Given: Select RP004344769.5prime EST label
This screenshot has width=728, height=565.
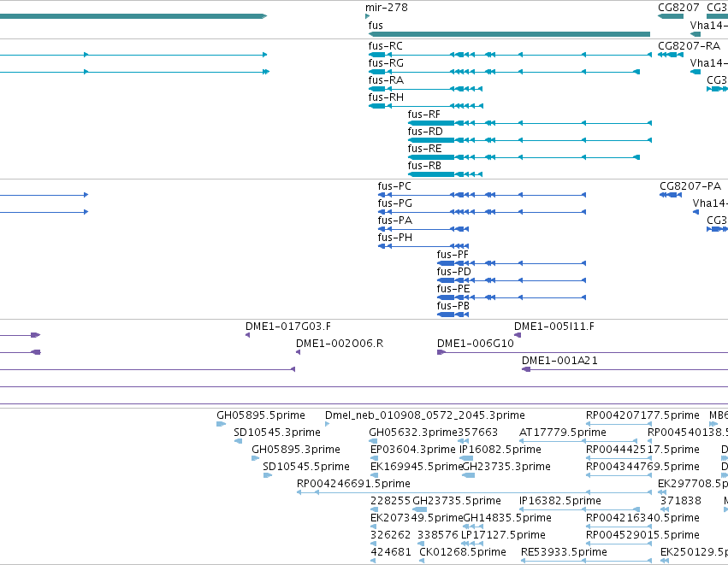Looking at the screenshot, I should tap(642, 467).
